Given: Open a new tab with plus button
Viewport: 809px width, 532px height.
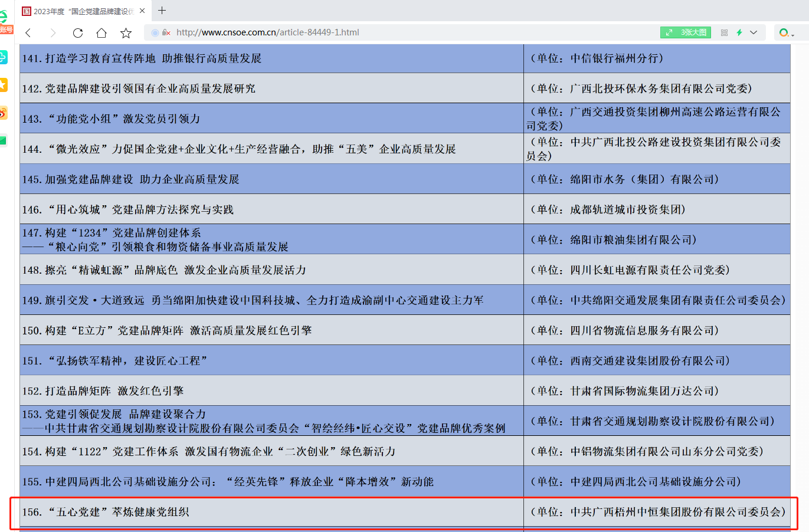Looking at the screenshot, I should tap(162, 11).
